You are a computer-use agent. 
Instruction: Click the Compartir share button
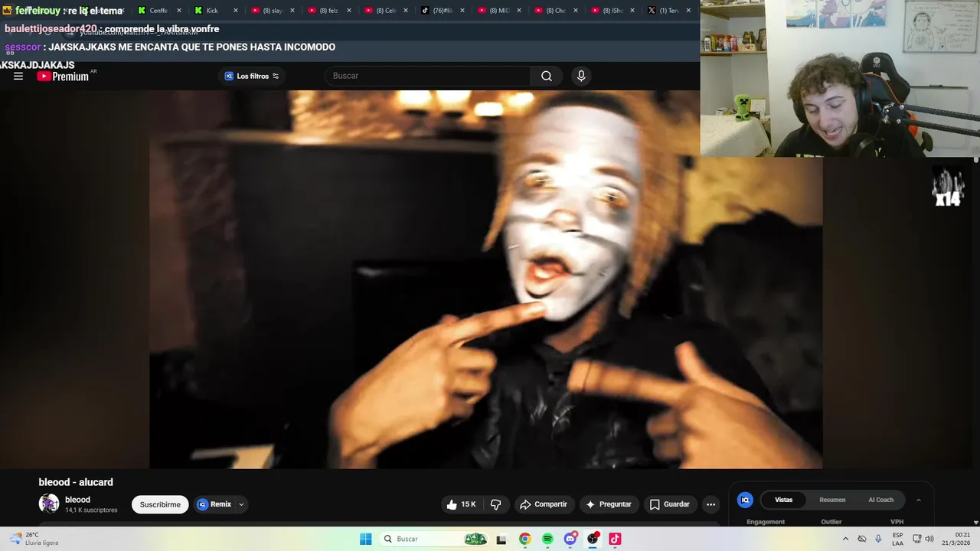click(x=543, y=504)
